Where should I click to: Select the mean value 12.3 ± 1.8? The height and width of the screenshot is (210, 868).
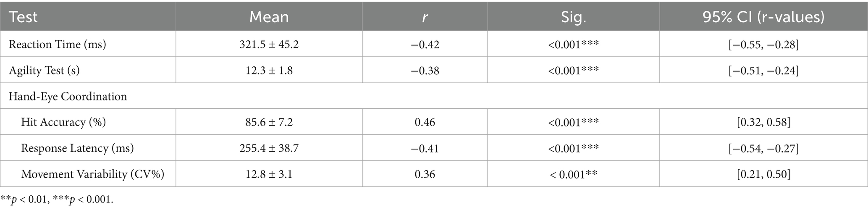[x=269, y=70]
